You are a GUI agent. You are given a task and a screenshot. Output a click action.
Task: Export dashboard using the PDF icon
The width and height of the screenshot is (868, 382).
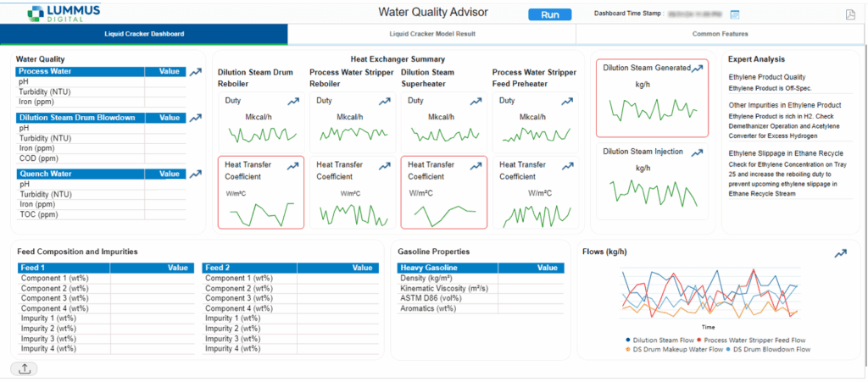[x=850, y=14]
